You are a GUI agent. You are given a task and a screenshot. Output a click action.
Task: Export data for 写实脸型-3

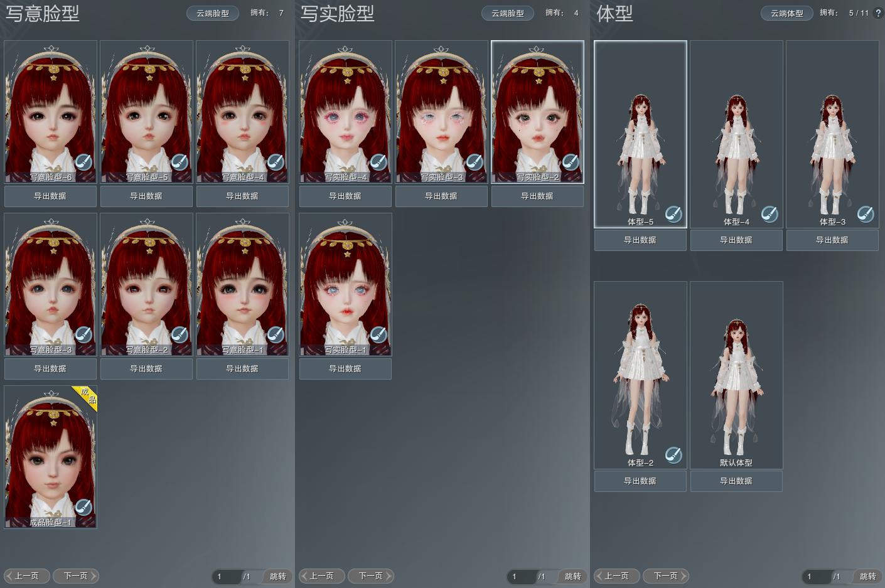441,196
